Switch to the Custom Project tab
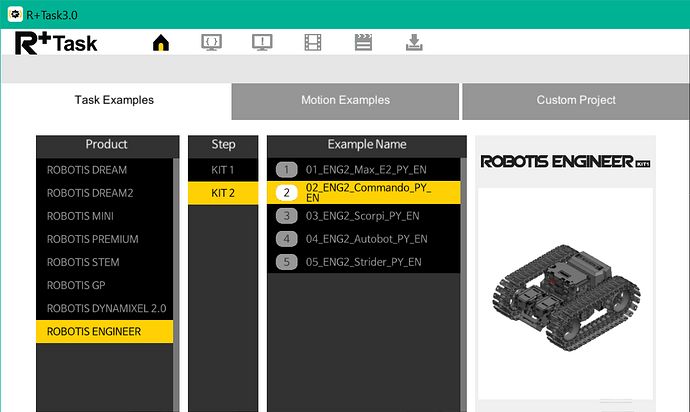This screenshot has width=690, height=412. [576, 101]
